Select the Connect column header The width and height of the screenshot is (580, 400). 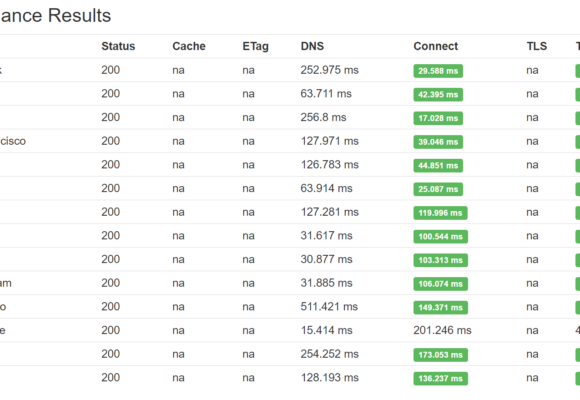pyautogui.click(x=435, y=46)
